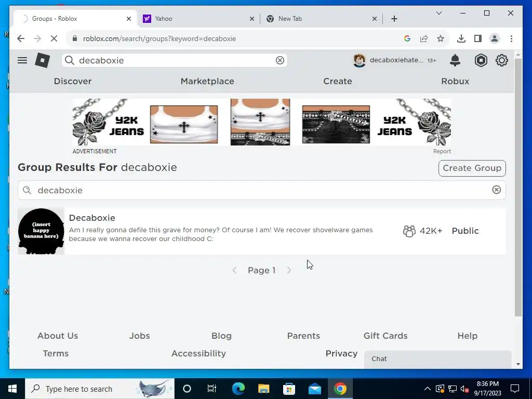Share this page from address bar
The height and width of the screenshot is (399, 532).
(424, 38)
